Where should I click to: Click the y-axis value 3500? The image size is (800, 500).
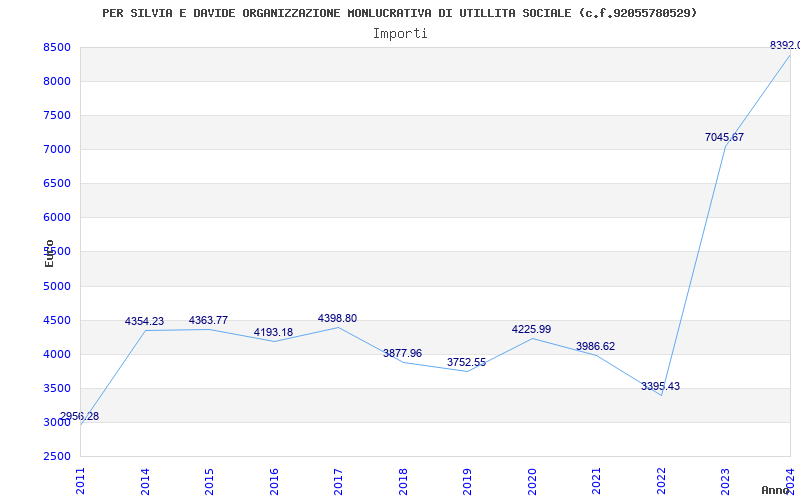coord(57,388)
